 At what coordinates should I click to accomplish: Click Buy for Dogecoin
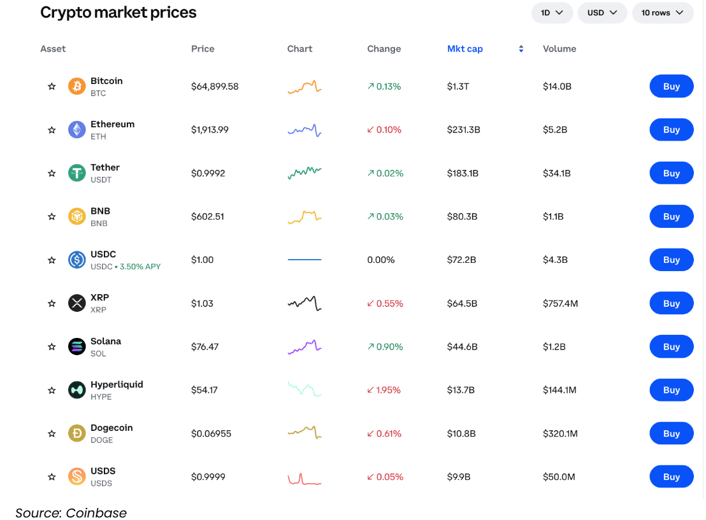tap(671, 434)
